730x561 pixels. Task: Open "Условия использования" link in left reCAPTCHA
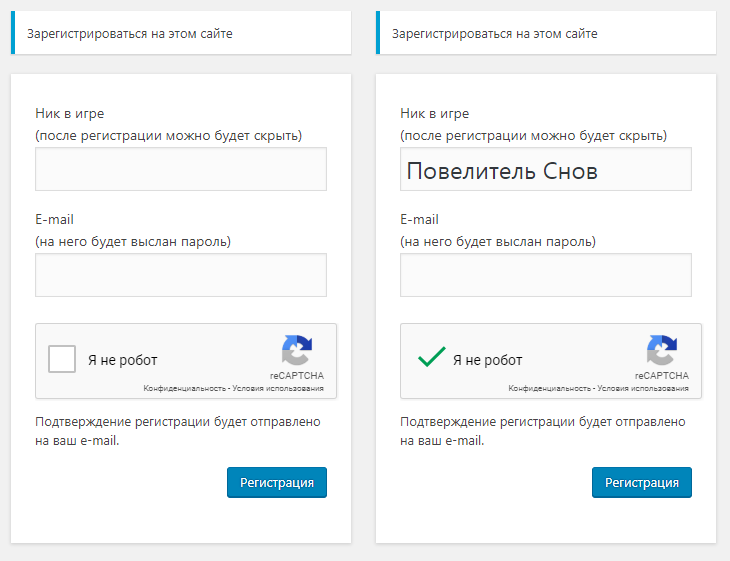tap(278, 388)
